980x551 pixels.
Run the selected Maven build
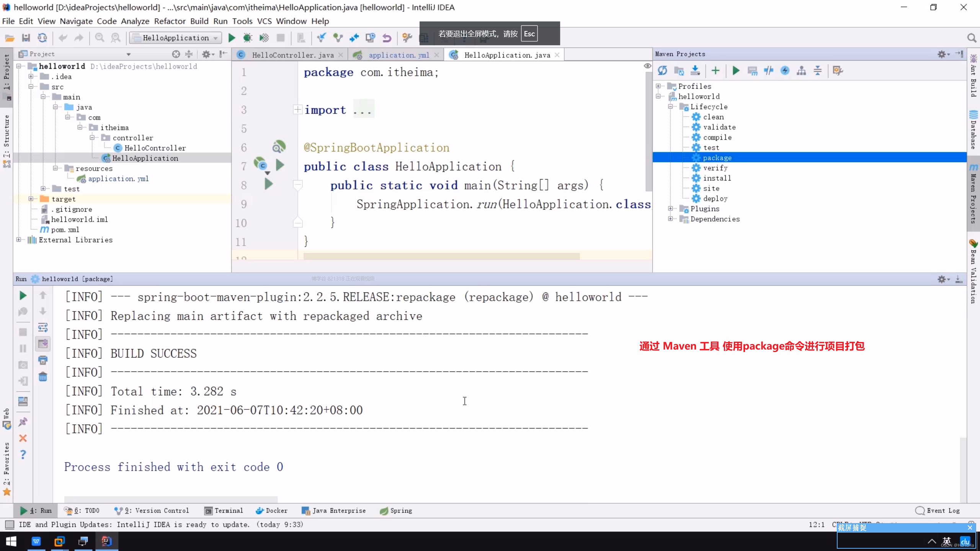click(x=736, y=70)
